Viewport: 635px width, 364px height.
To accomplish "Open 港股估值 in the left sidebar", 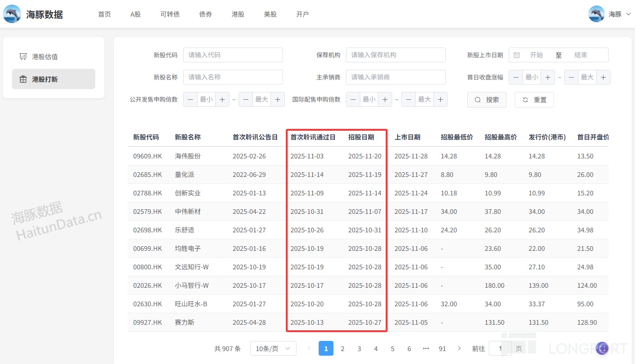I will click(45, 57).
